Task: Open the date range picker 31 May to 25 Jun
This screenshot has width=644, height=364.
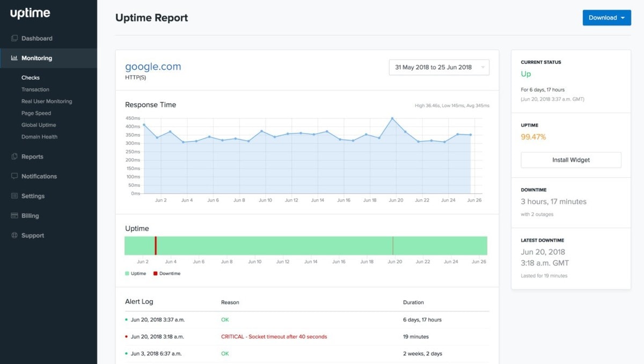Action: (x=439, y=68)
